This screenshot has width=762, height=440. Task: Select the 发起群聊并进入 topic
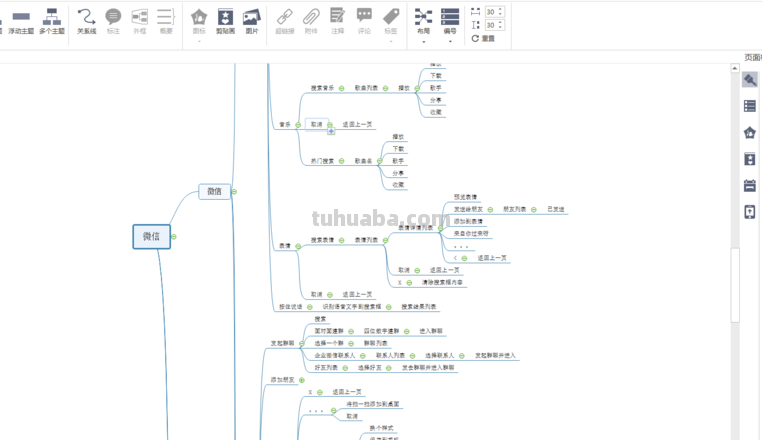pyautogui.click(x=495, y=355)
